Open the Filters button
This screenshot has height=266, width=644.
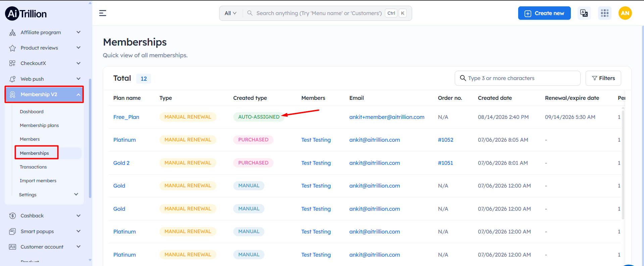(x=603, y=78)
